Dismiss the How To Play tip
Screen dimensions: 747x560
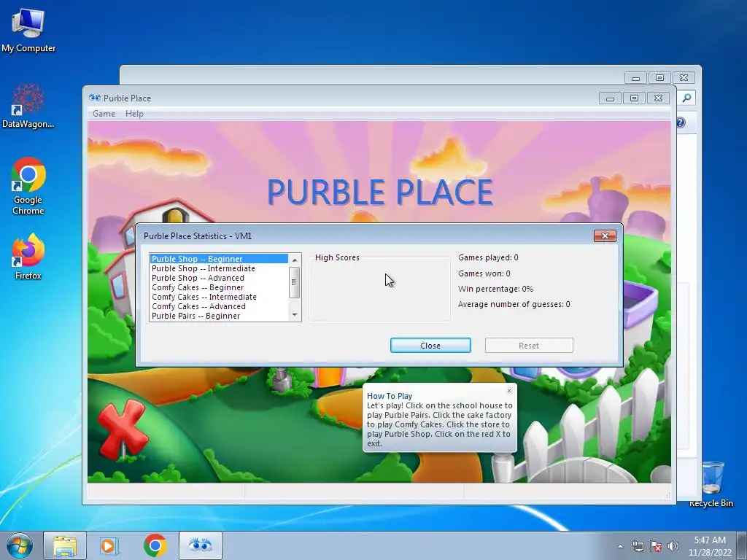pos(508,391)
